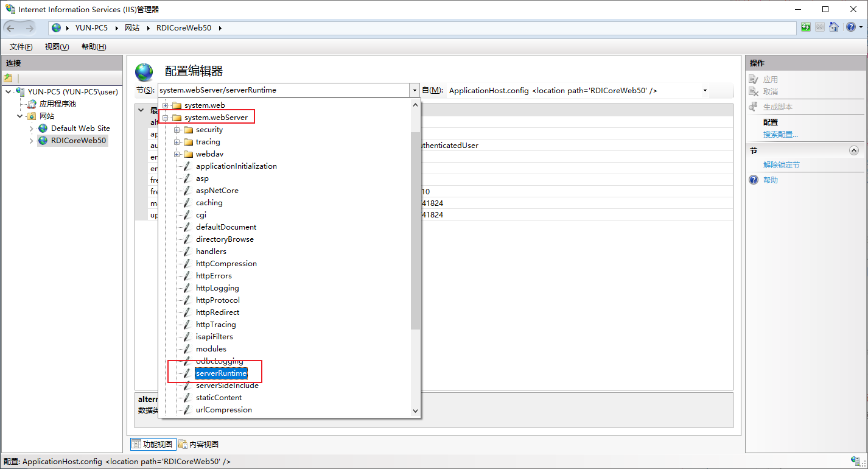This screenshot has width=868, height=469.
Task: Click the refresh page icon in the top toolbar
Action: 806,27
